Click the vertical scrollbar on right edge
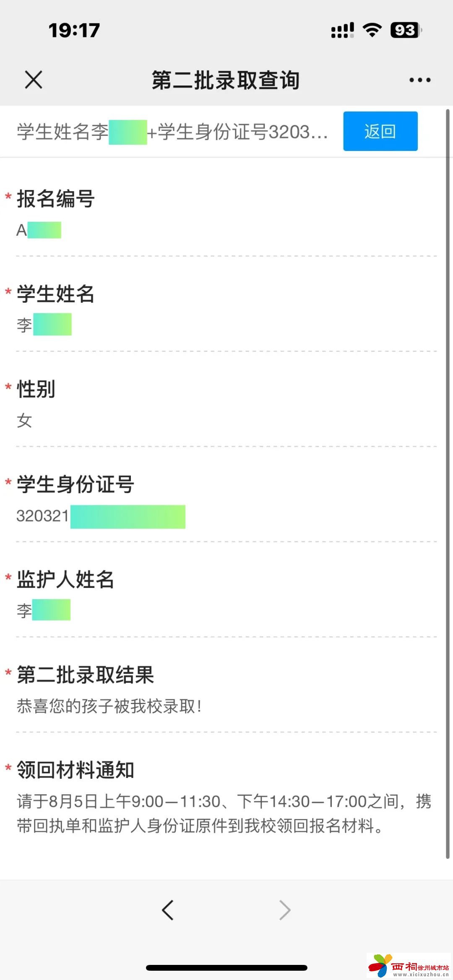Viewport: 453px width, 980px height. pos(448,482)
